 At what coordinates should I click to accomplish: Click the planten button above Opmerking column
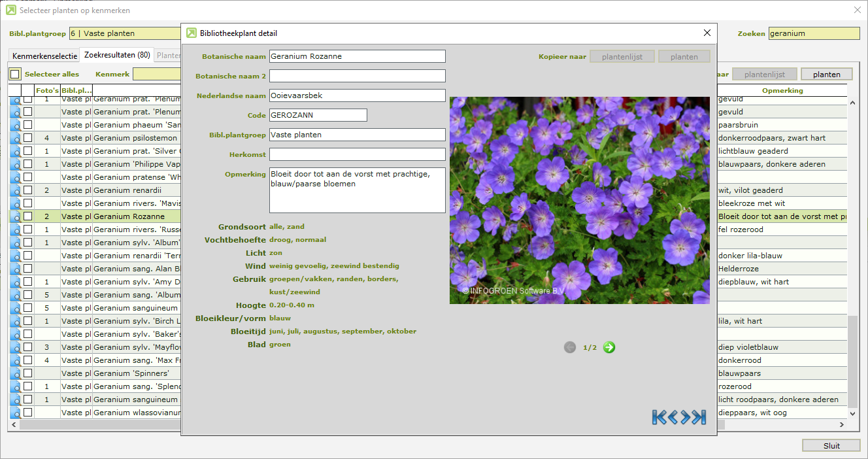click(x=826, y=75)
